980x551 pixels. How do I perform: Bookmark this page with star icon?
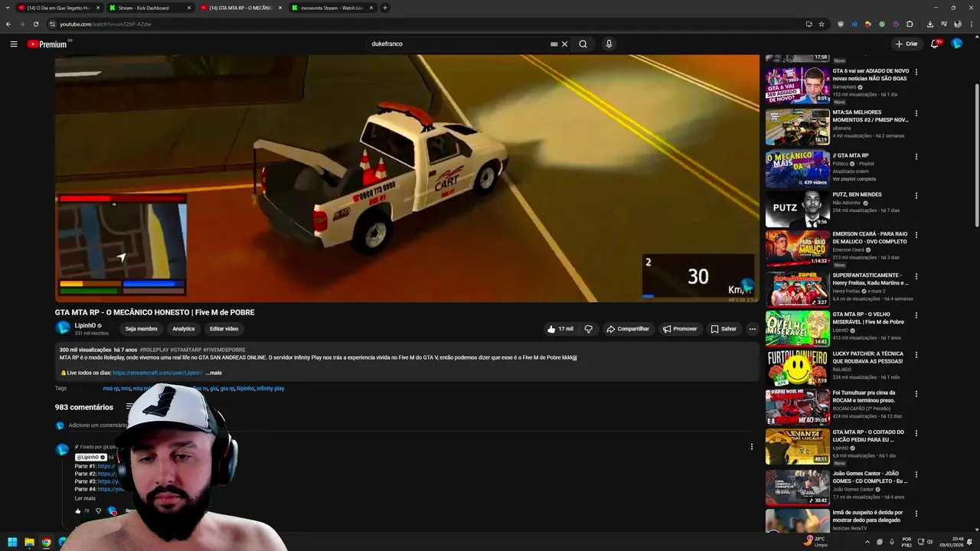pos(822,24)
